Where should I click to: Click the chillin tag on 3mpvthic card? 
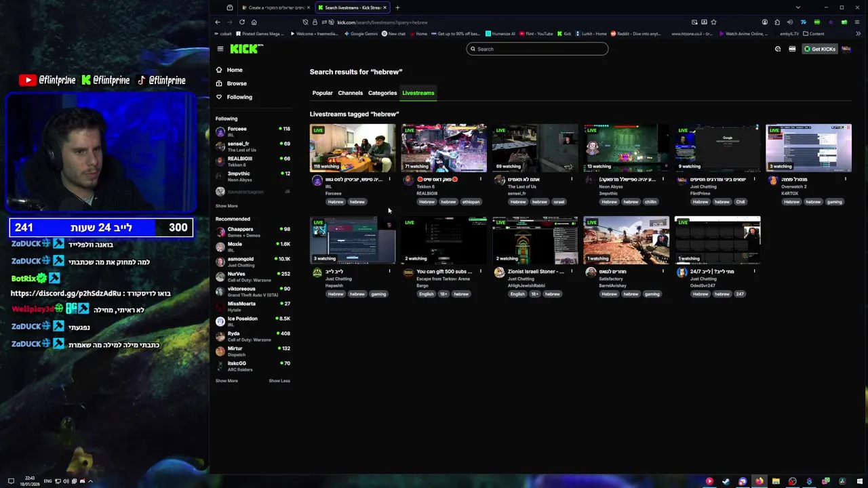(x=650, y=202)
